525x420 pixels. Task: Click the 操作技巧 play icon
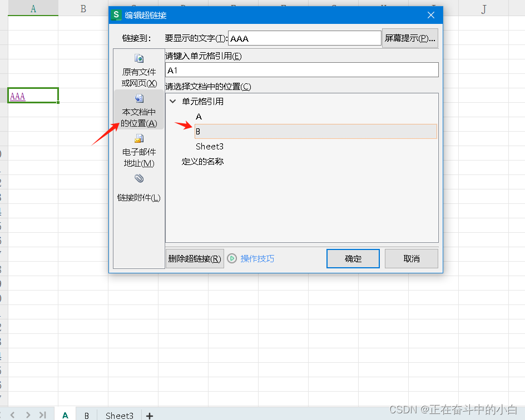[232, 258]
